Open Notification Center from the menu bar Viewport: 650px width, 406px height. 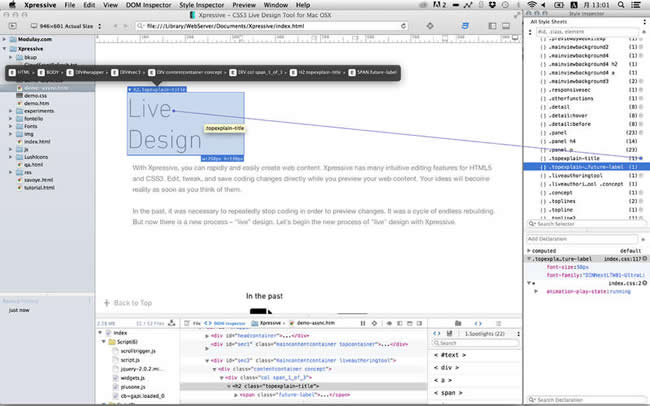(635, 5)
